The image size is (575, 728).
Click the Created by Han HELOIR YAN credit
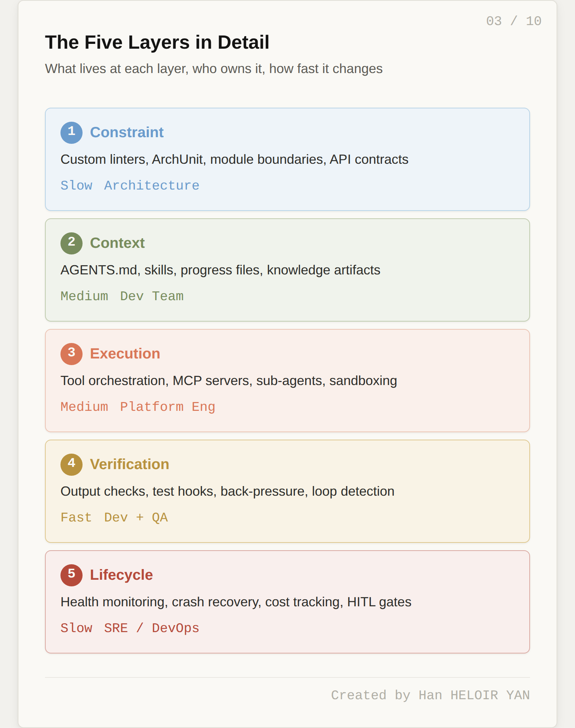(430, 695)
